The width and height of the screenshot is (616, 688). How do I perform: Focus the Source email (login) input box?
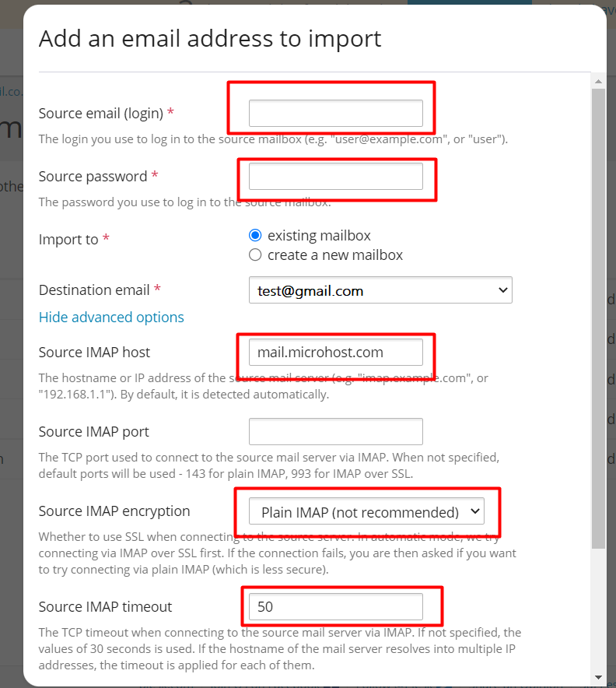pyautogui.click(x=336, y=113)
